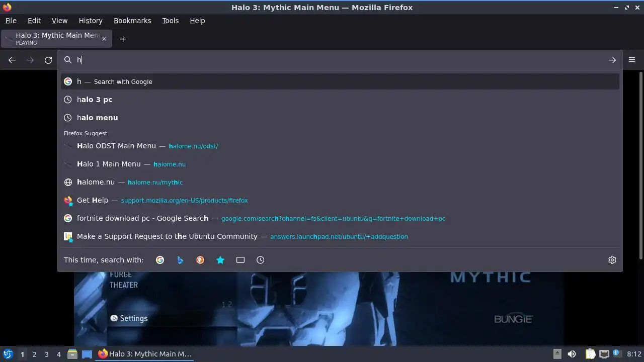The width and height of the screenshot is (644, 362).
Task: Click the Forward navigation arrow
Action: pos(30,60)
